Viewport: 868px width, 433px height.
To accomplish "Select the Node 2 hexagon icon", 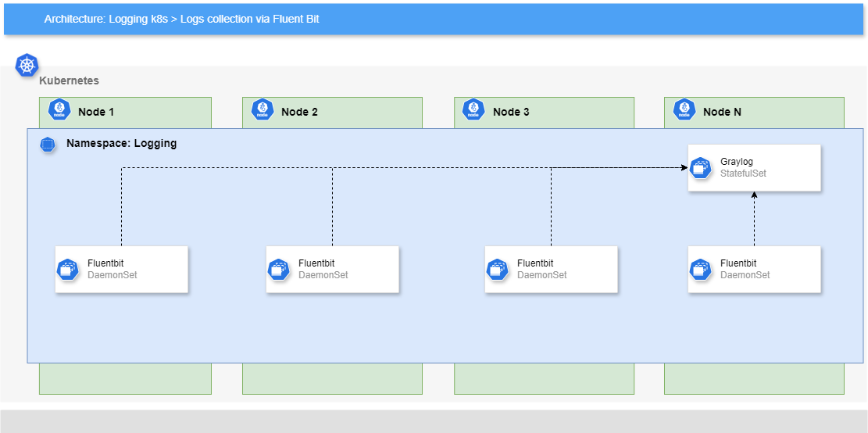I will [263, 109].
